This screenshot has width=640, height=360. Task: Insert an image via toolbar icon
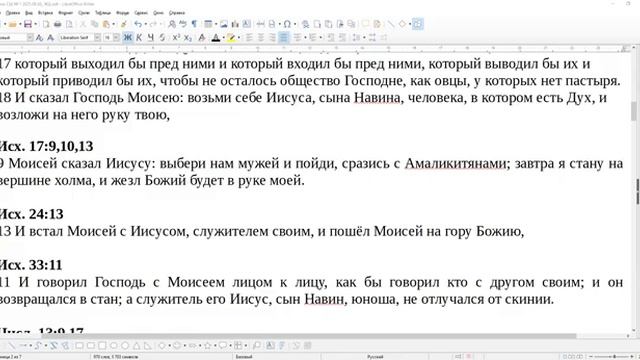pos(224,24)
